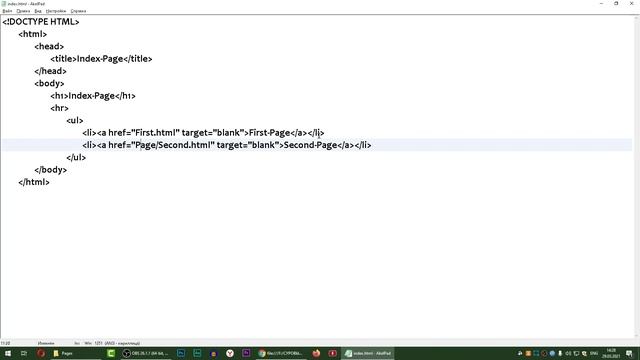This screenshot has width=640, height=360.
Task: Open the Windows Start menu
Action: point(8,353)
